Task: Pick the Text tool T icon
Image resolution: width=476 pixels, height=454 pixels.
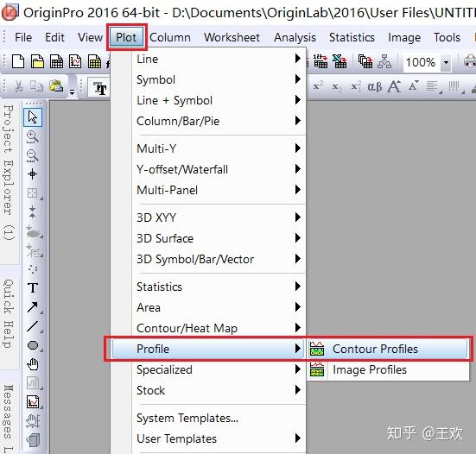Action: pos(33,287)
